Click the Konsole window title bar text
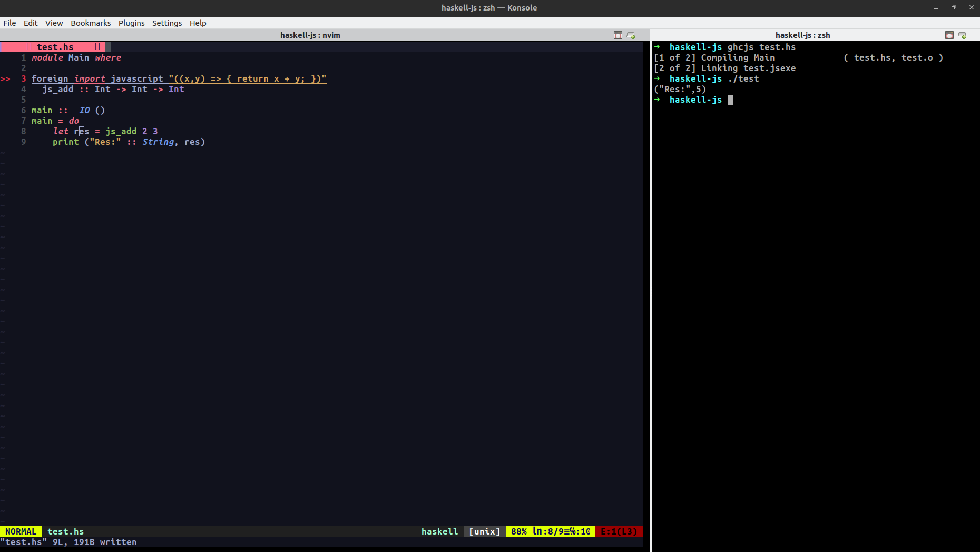Screen dimensions: 980x554 coord(489,8)
